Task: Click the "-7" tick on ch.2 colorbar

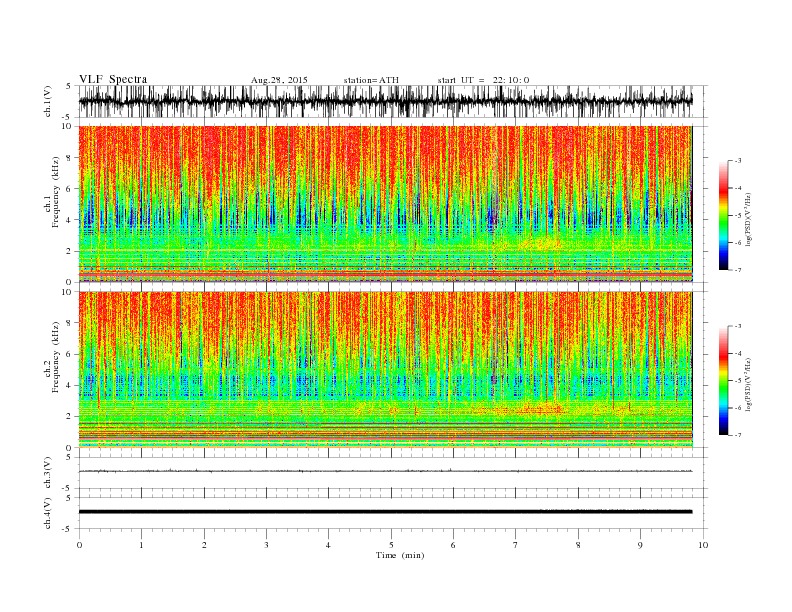Action: (738, 435)
